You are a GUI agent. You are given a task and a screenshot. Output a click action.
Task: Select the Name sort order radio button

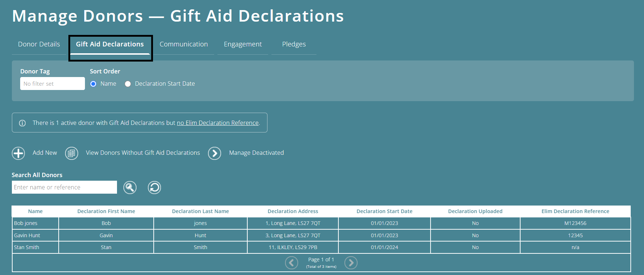(x=93, y=84)
